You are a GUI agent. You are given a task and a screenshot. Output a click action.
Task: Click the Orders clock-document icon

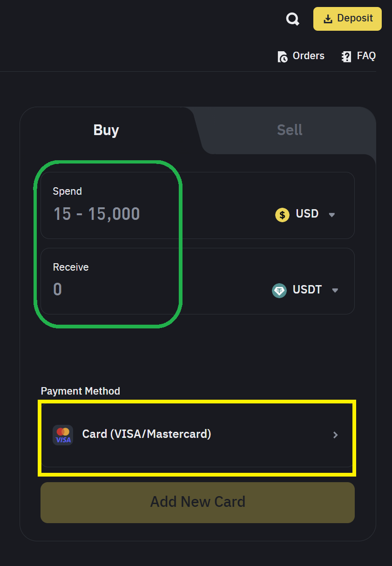283,57
